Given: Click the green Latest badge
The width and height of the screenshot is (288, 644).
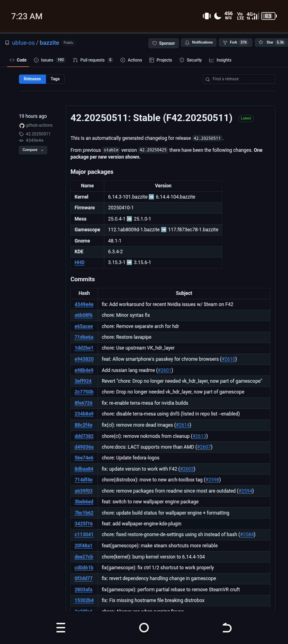Looking at the screenshot, I should point(246,118).
